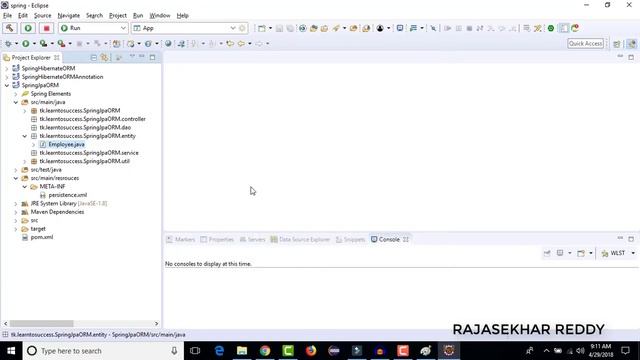The width and height of the screenshot is (640, 360).
Task: Click the External Tools run icon
Action: 61,43
